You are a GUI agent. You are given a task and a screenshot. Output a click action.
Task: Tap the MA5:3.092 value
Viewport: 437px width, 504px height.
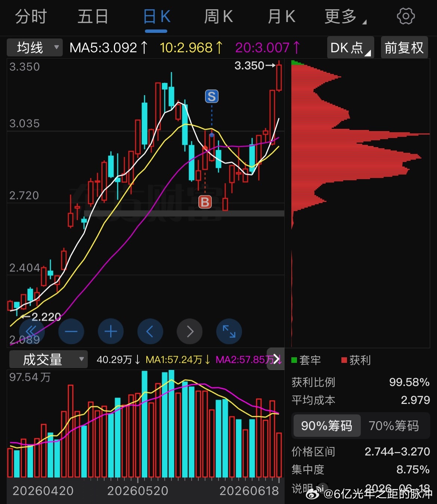coord(108,48)
